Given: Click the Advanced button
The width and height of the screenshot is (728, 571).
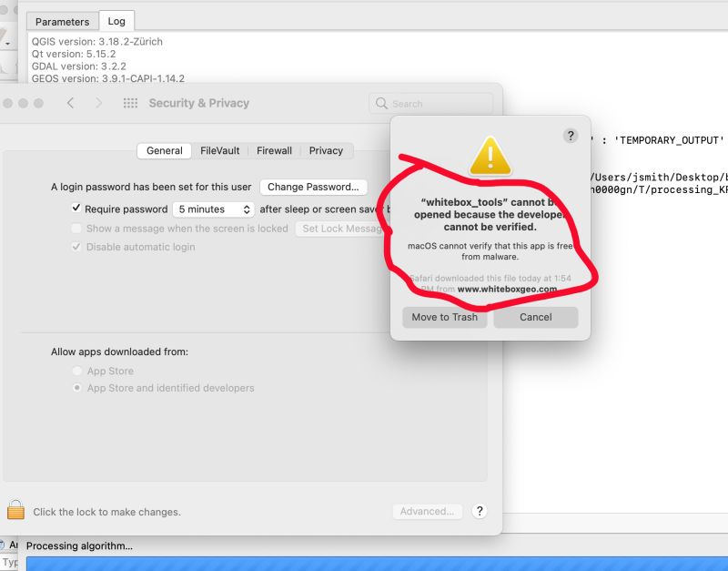Looking at the screenshot, I should point(427,511).
